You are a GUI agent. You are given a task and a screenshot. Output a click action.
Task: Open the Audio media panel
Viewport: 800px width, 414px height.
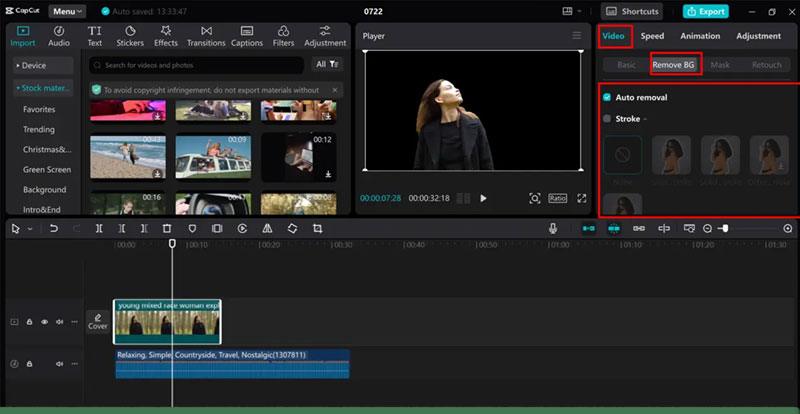pyautogui.click(x=59, y=36)
